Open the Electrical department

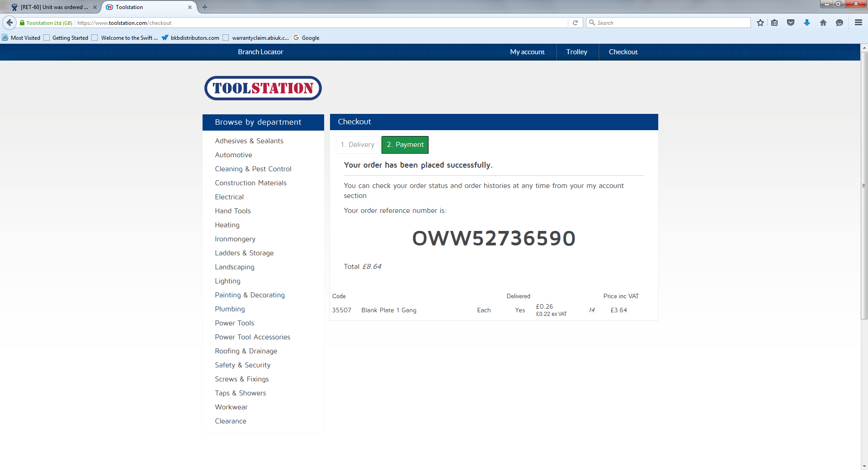click(x=229, y=197)
